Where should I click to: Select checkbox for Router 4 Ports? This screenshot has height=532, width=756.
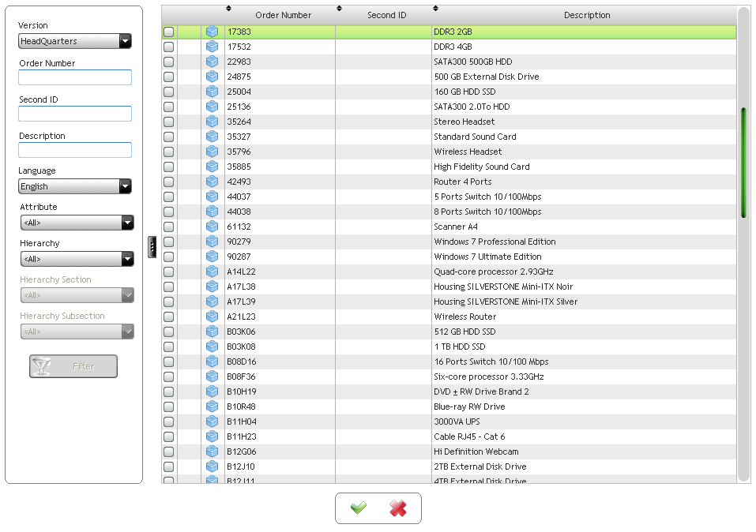[168, 182]
